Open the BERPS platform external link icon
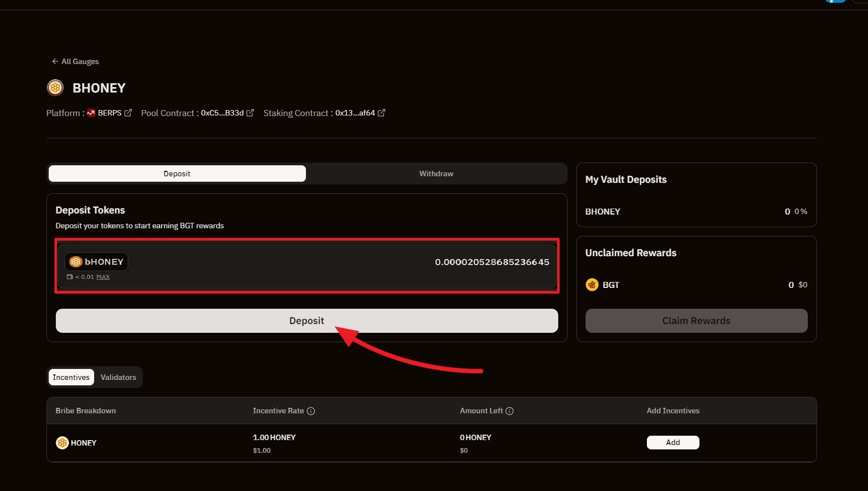This screenshot has height=491, width=868. pos(128,113)
